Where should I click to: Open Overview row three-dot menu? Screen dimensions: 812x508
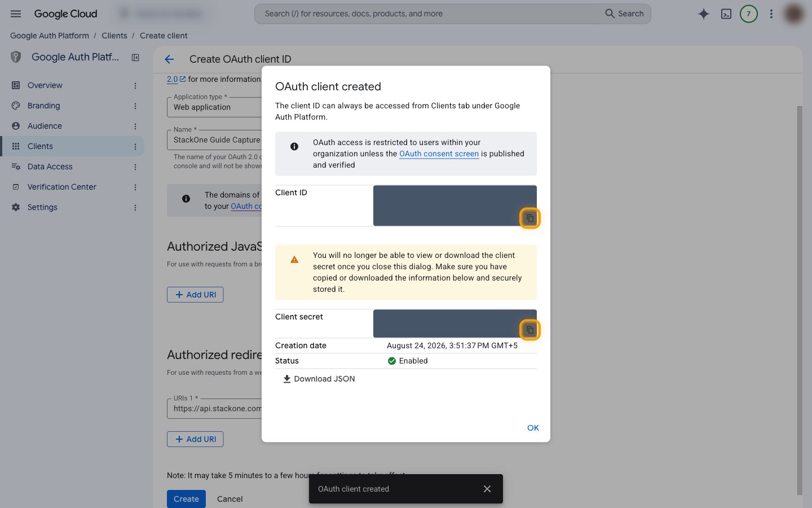(x=135, y=85)
